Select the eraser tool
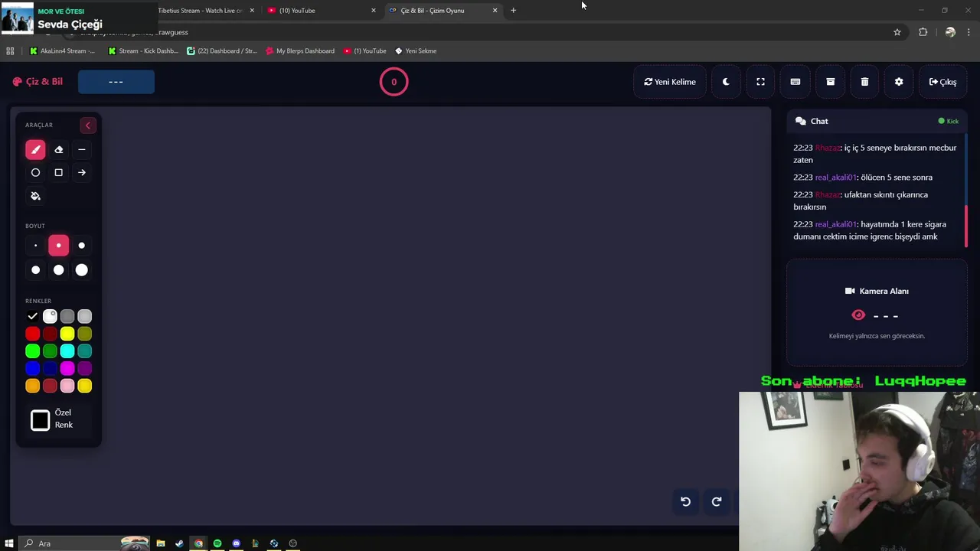The height and width of the screenshot is (551, 980). [x=58, y=150]
